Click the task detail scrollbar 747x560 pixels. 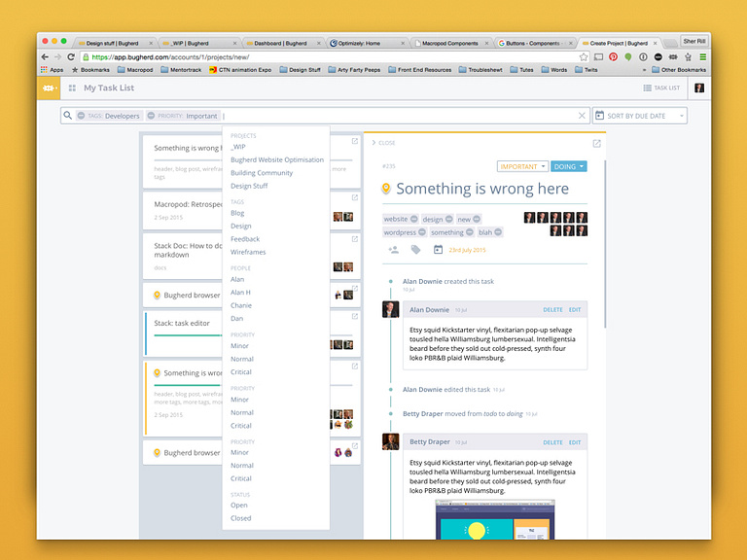(605, 244)
